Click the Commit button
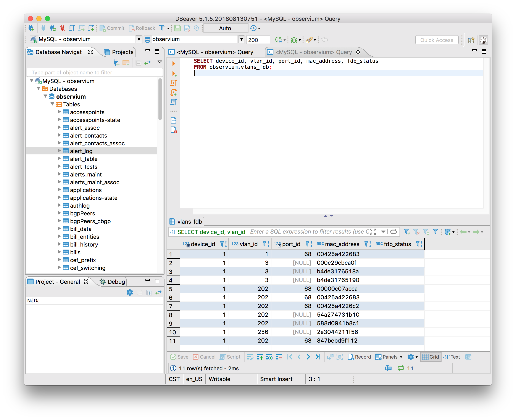Screen dimensions: 516x420 pos(112,28)
